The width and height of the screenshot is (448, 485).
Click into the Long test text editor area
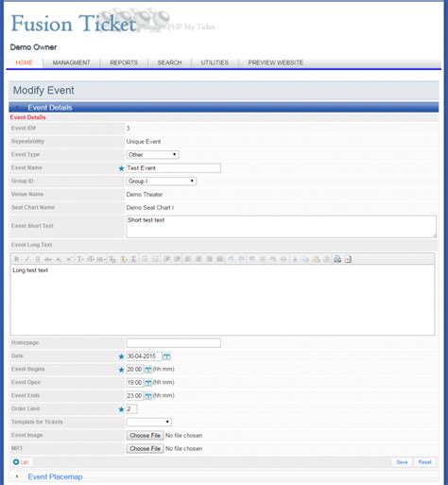coord(222,300)
